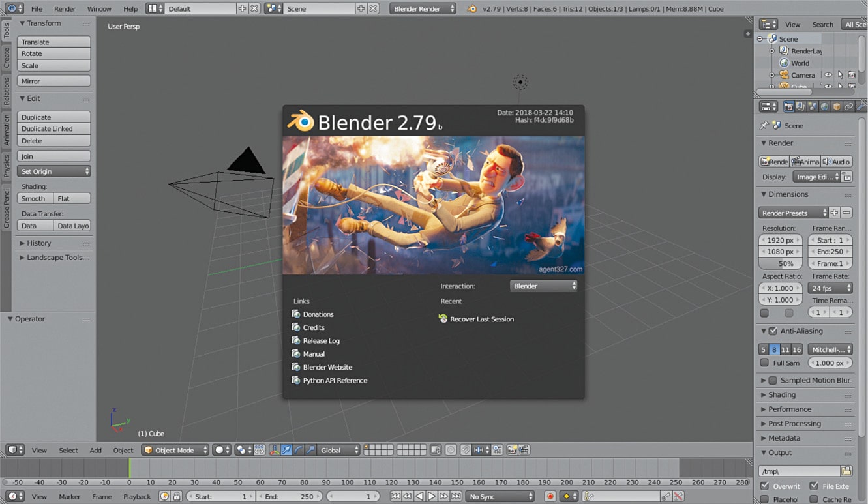Click the OpenGL render camera icon in header
868x504 pixels.
(512, 449)
